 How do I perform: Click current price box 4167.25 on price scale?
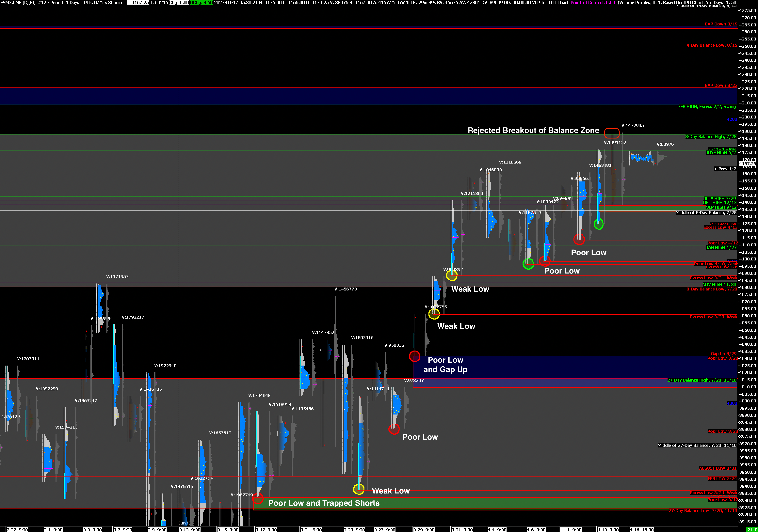747,164
